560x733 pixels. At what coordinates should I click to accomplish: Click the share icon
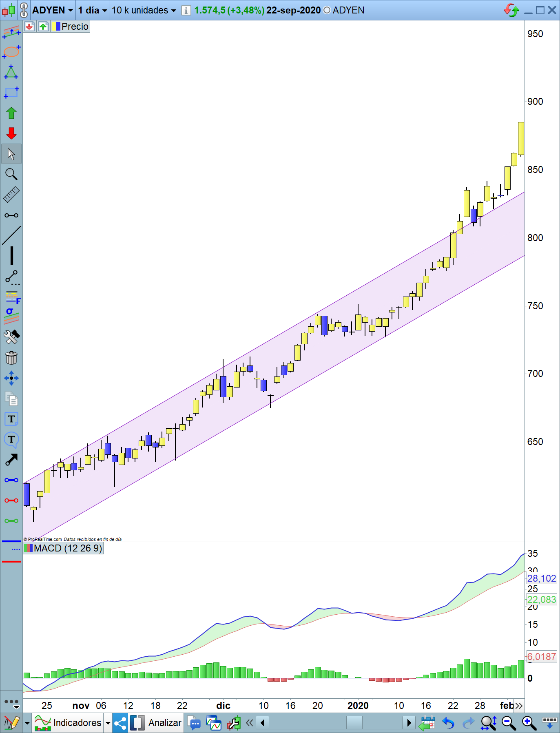pyautogui.click(x=120, y=723)
